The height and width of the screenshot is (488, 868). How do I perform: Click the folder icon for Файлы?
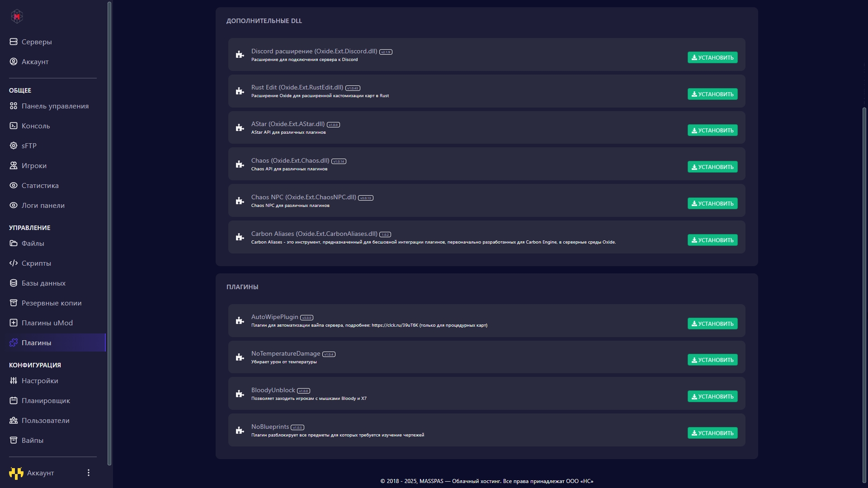click(13, 243)
